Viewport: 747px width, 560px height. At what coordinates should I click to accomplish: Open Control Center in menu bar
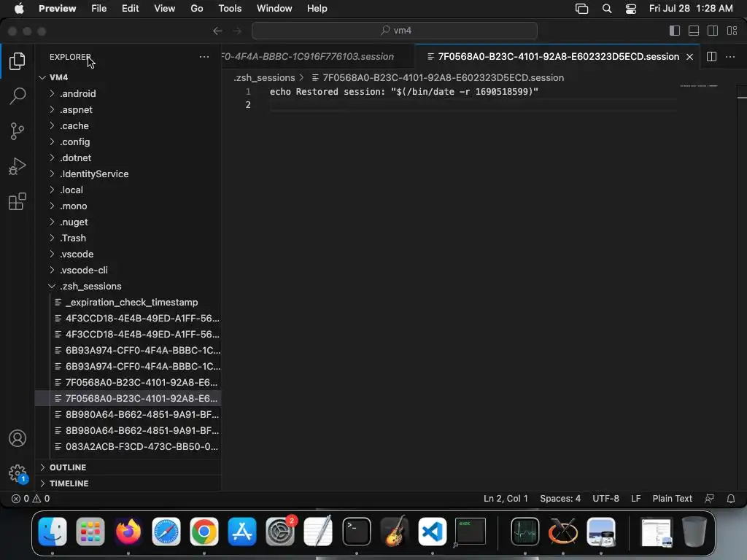tap(631, 9)
